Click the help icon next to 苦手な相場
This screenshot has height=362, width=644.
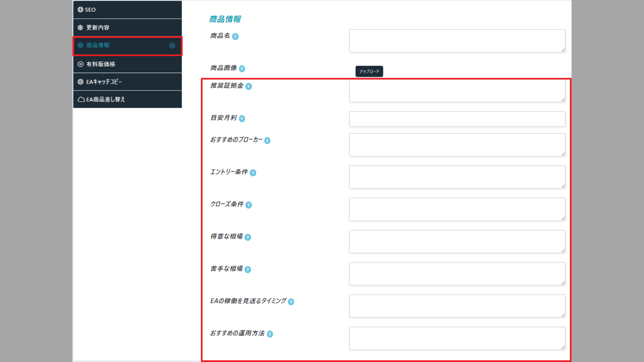248,269
